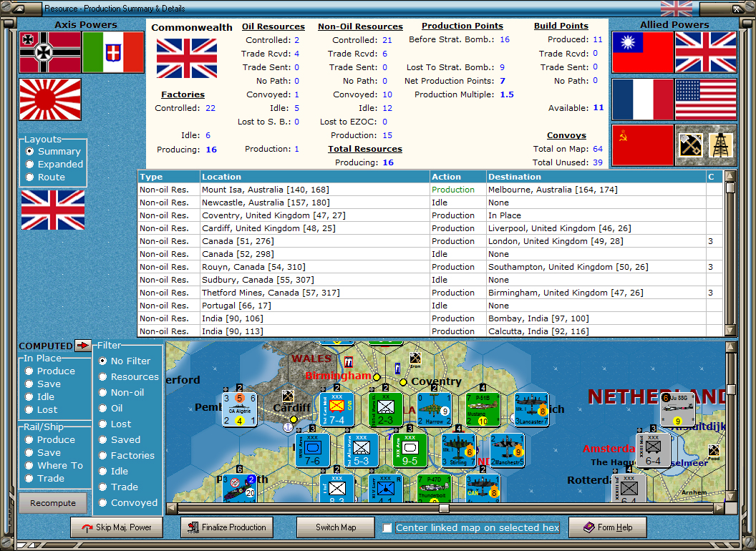Click the C column header
Viewport: 756px width, 551px height.
click(714, 177)
